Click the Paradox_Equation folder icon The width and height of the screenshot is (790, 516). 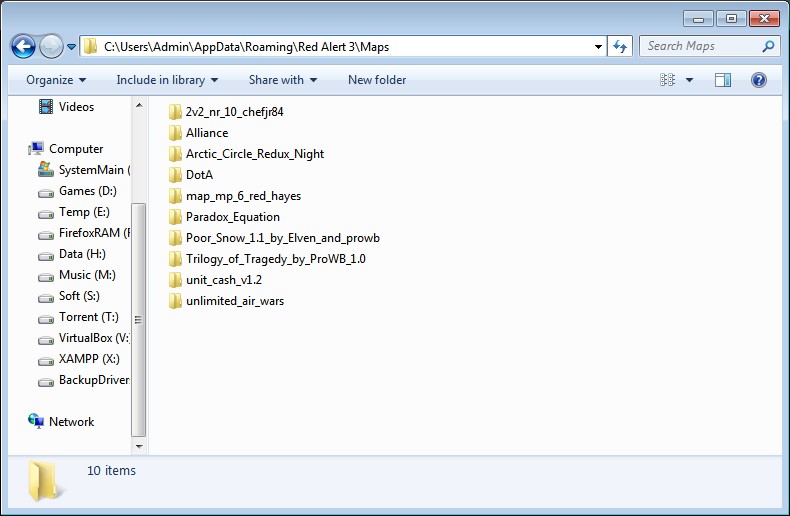coord(175,217)
